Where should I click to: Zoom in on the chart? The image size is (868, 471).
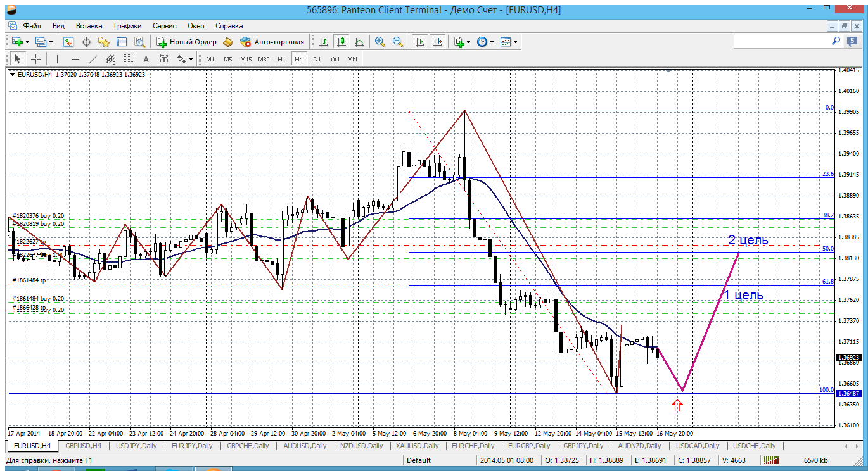(x=380, y=42)
